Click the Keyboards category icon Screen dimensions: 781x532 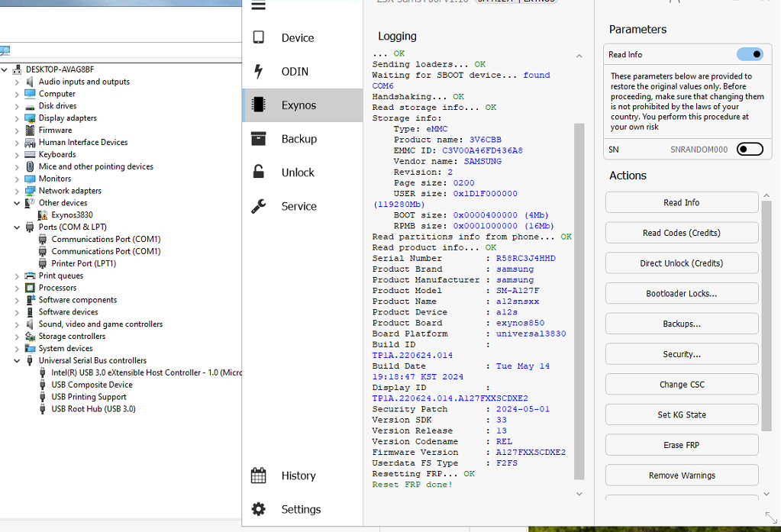pos(30,154)
